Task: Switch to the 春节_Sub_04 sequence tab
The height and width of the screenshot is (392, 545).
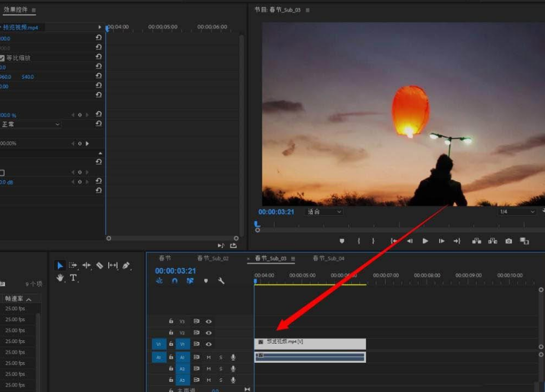Action: 328,259
